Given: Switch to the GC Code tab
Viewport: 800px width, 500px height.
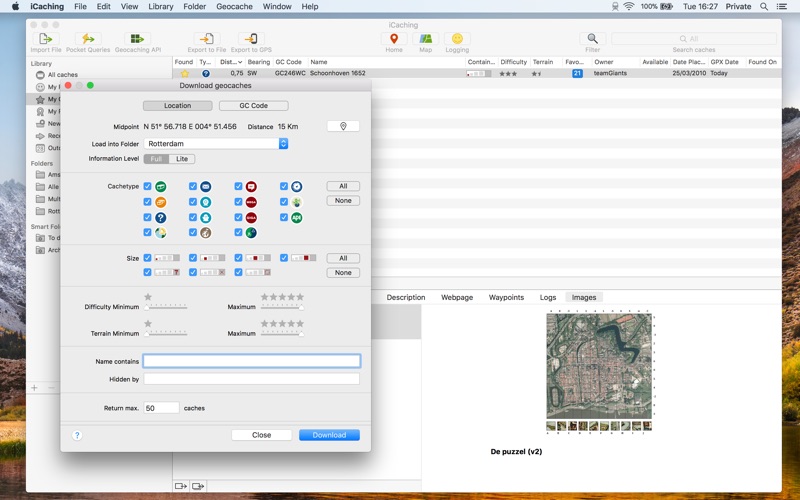Looking at the screenshot, I should pos(254,106).
